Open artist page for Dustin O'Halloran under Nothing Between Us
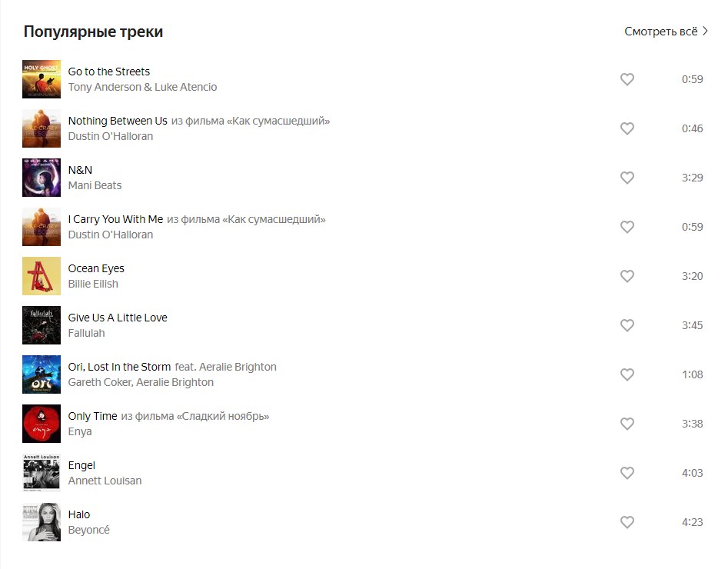Viewport: 728px width, 569px height. (x=111, y=136)
